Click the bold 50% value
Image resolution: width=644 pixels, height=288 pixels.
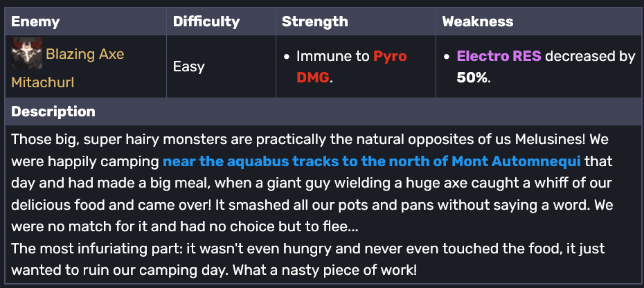[x=472, y=78]
